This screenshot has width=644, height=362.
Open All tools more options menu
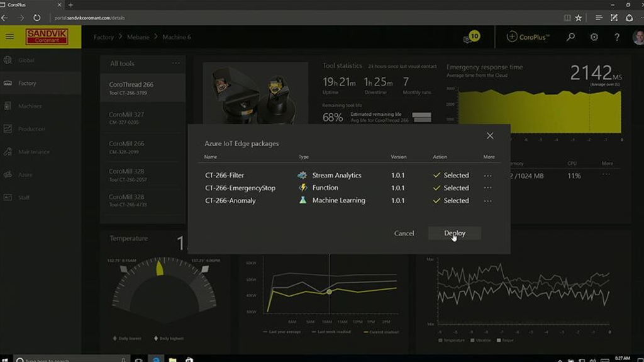(176, 64)
